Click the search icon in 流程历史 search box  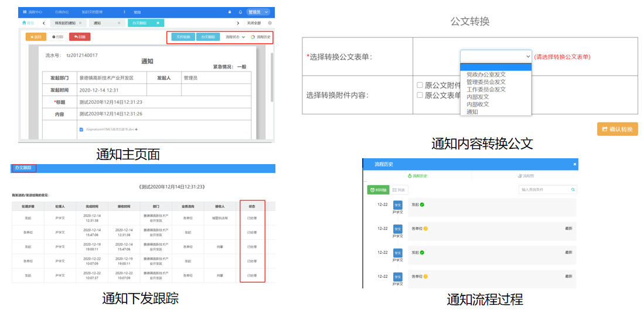click(x=573, y=190)
